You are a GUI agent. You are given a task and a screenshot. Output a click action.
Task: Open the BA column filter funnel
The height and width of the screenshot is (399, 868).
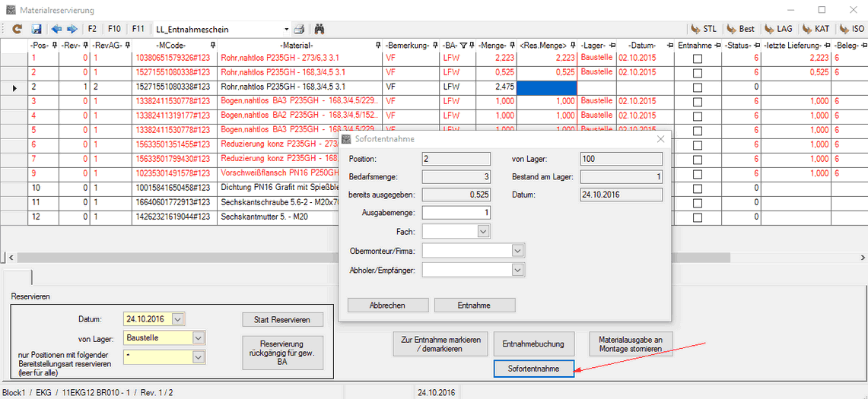pyautogui.click(x=463, y=45)
